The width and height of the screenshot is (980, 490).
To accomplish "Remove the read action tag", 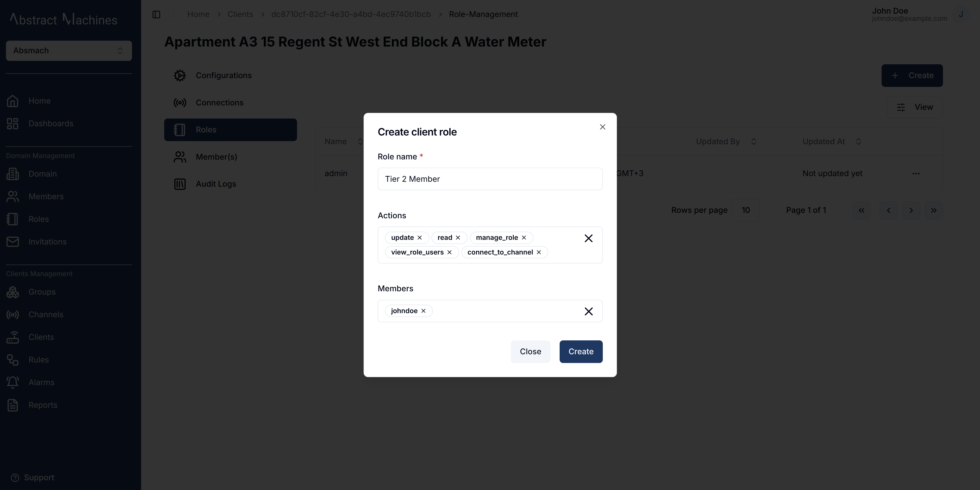I will coord(458,238).
